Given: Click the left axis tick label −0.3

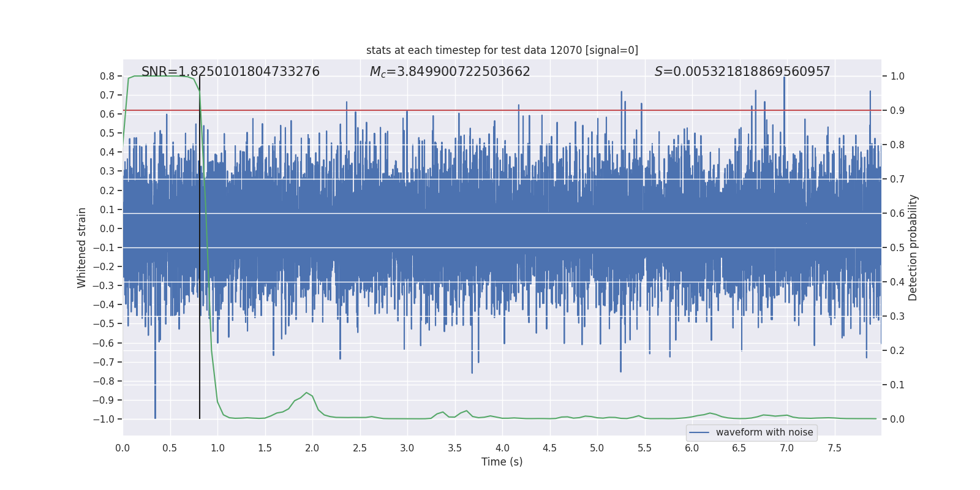Looking at the screenshot, I should [104, 285].
